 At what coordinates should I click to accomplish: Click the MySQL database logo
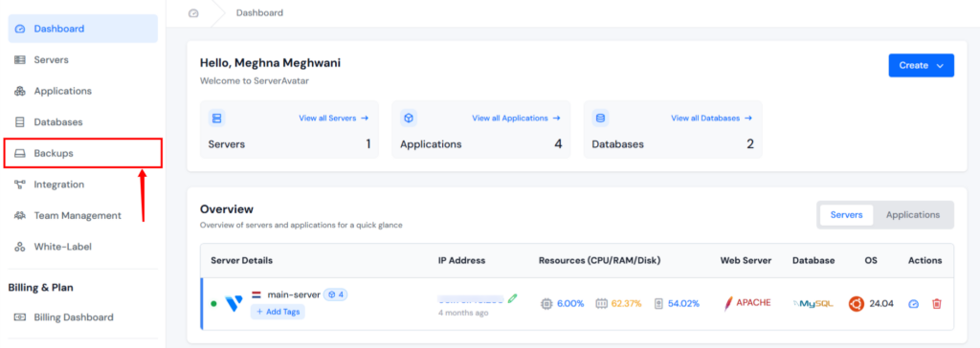click(813, 304)
